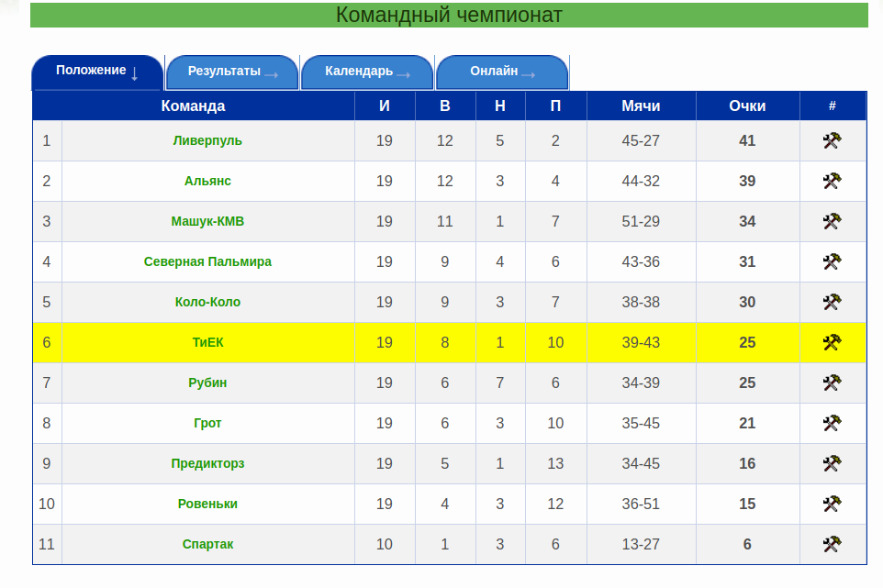Click hammers icon in highlighted ТиЕК row
The width and height of the screenshot is (883, 588).
click(x=832, y=343)
